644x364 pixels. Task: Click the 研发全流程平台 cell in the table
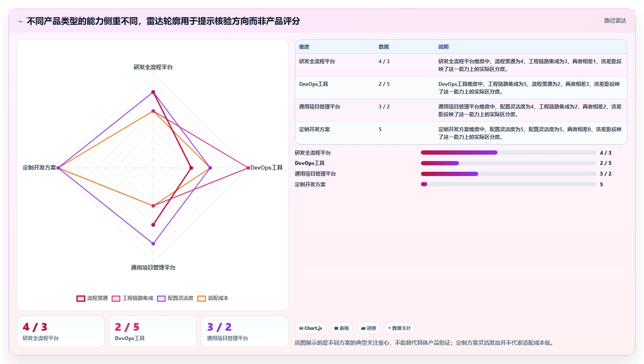coord(317,62)
